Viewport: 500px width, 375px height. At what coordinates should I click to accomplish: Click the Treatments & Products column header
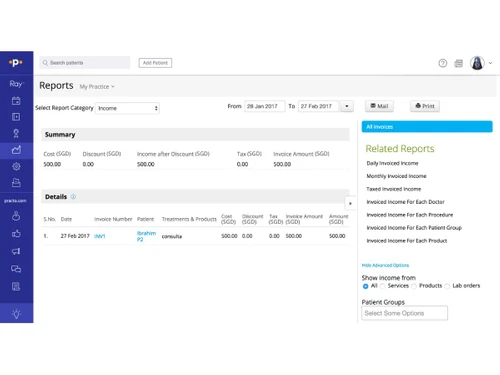[x=189, y=219]
